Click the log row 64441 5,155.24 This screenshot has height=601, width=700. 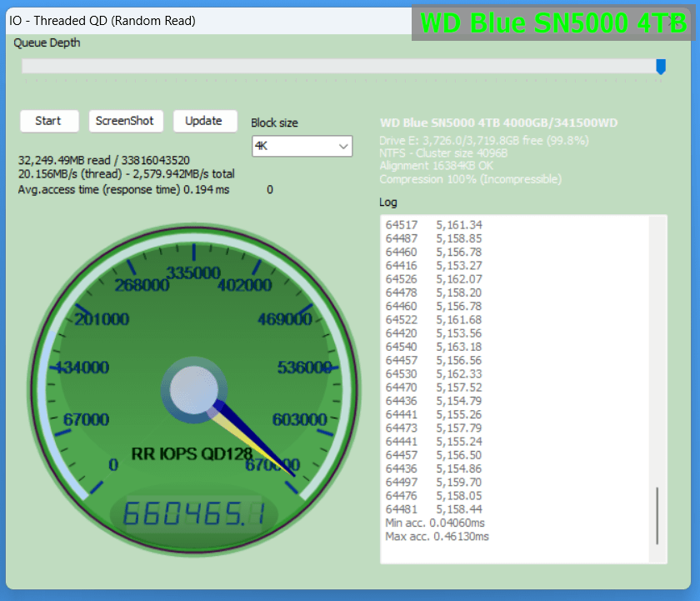click(433, 442)
